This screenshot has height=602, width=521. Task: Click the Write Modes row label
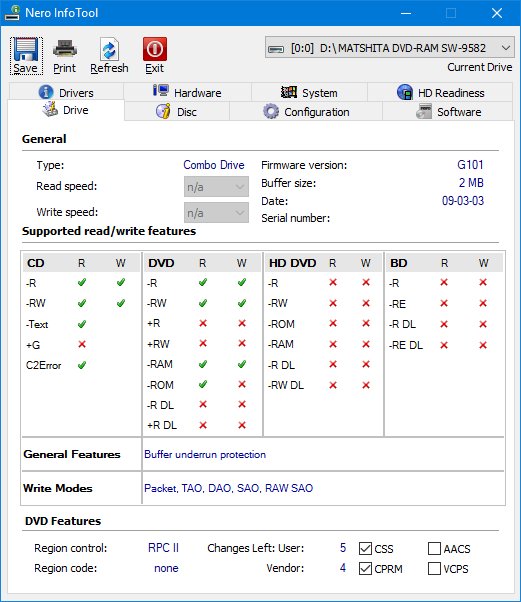pyautogui.click(x=58, y=488)
